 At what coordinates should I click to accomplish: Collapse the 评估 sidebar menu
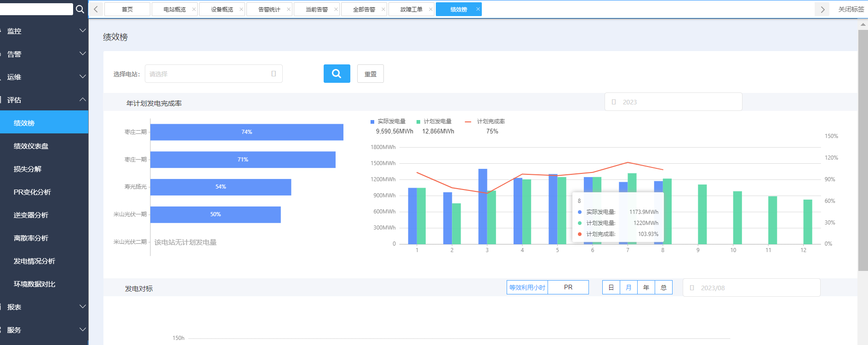(x=44, y=100)
